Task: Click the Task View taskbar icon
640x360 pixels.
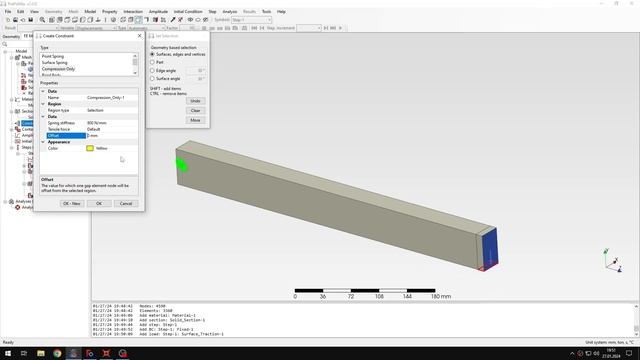Action: tap(24, 353)
